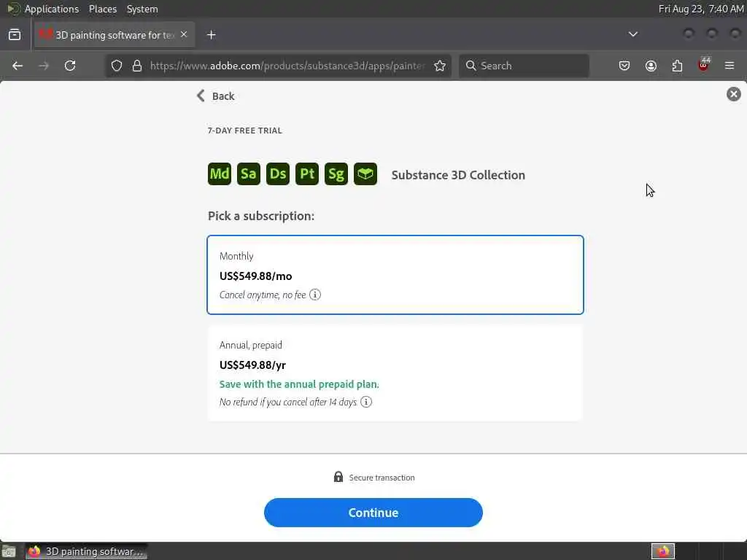Viewport: 747px width, 560px height.
Task: Expand the list all tabs dropdown
Action: click(633, 34)
